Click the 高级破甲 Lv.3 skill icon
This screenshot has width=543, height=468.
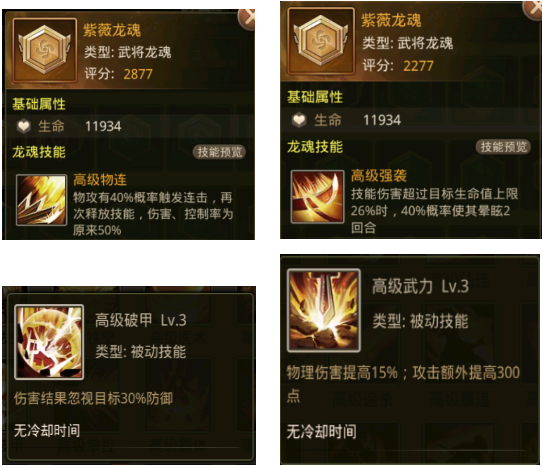(49, 342)
